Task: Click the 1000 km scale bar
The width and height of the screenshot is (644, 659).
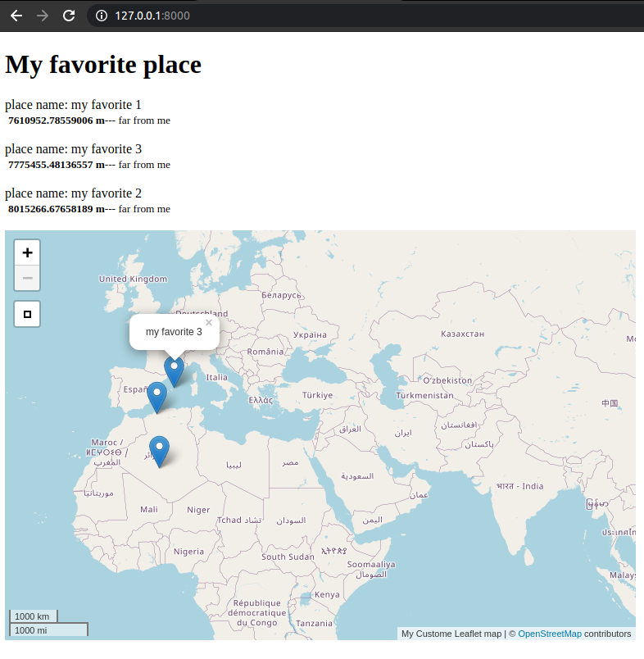Action: tap(32, 616)
